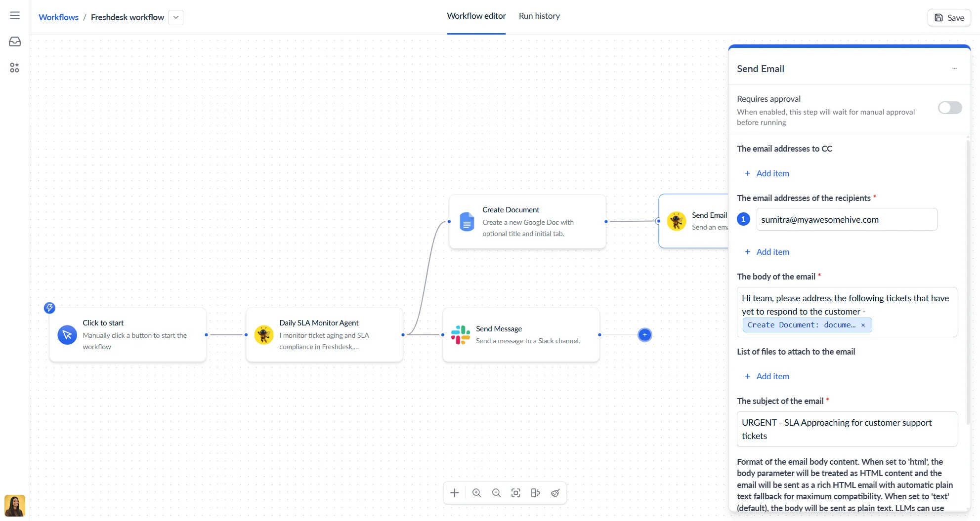Viewport: 980px width, 521px height.
Task: Click the Google Docs icon on Create Document node
Action: tap(467, 222)
